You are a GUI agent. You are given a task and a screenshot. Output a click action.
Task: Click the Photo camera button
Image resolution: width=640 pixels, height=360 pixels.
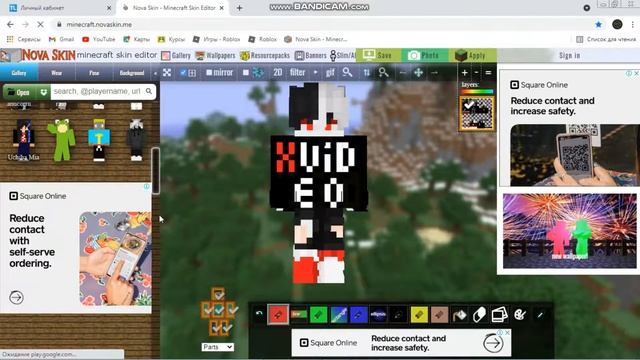pos(424,55)
